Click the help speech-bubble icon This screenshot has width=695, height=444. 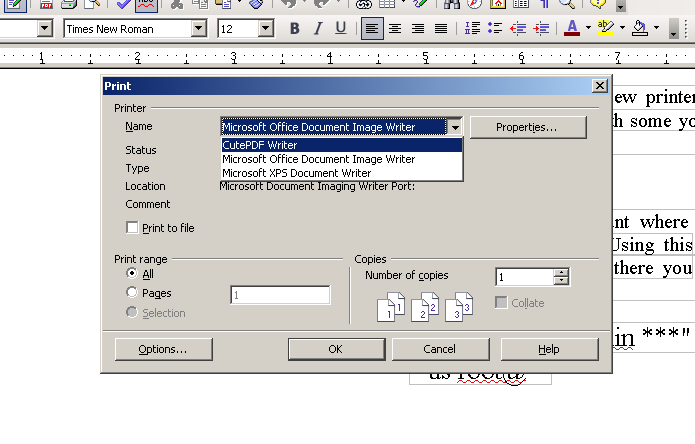[598, 4]
